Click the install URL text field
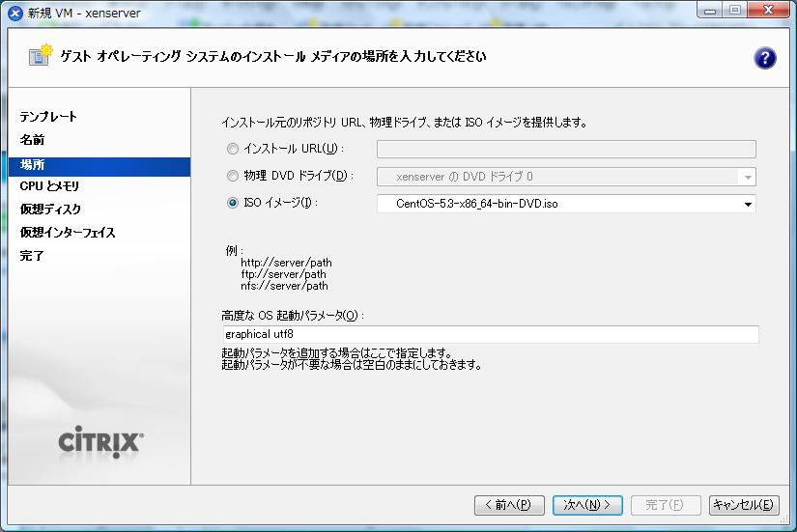The image size is (797, 532). tap(566, 150)
